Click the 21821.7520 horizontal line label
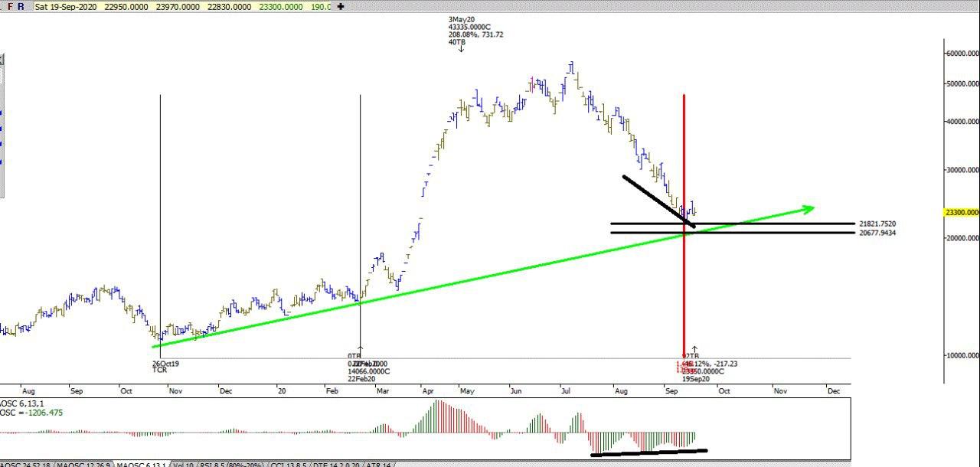980x467 pixels. point(877,224)
